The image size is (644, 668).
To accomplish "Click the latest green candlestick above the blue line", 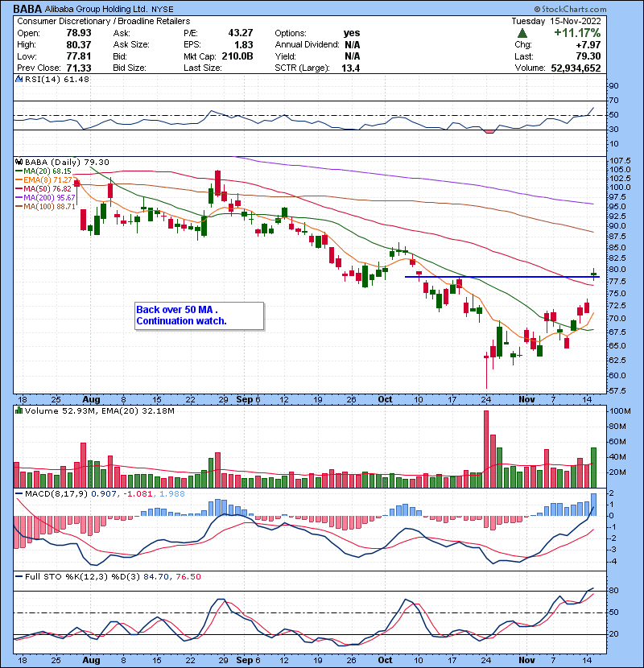I will [594, 274].
